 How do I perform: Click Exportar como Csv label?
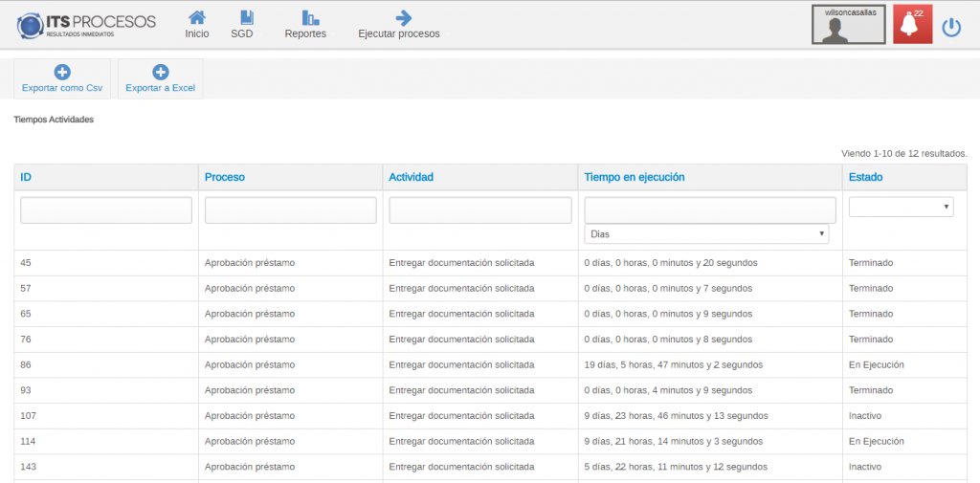click(62, 88)
